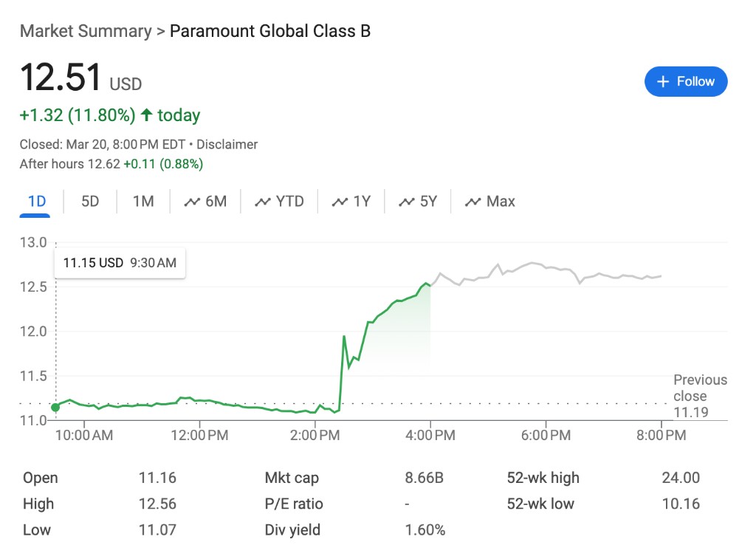Switch to the 1M range tab
The height and width of the screenshot is (559, 756).
point(143,202)
